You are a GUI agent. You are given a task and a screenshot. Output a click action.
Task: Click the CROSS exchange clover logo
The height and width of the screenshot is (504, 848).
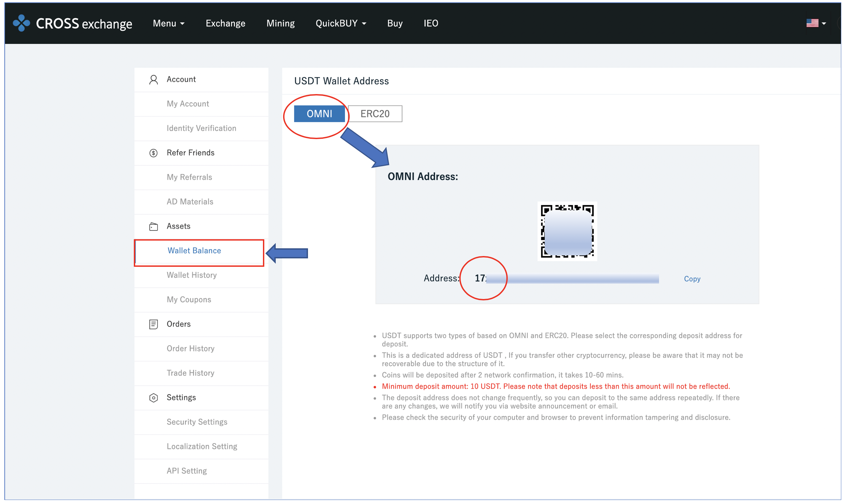[x=22, y=23]
